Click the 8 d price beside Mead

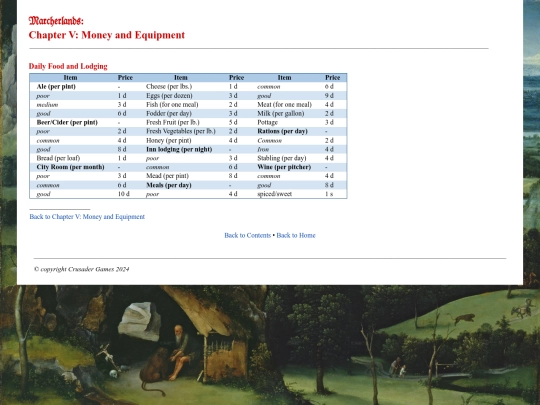(233, 176)
